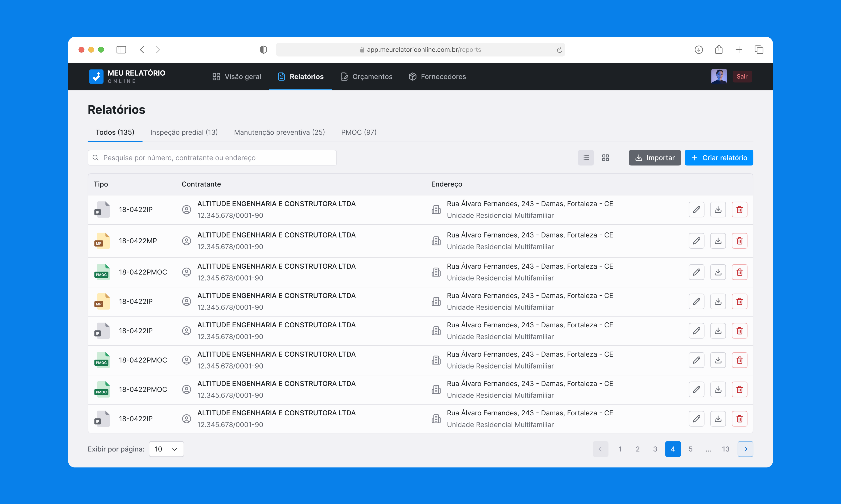841x504 pixels.
Task: Click the Safari share icon
Action: click(x=719, y=50)
